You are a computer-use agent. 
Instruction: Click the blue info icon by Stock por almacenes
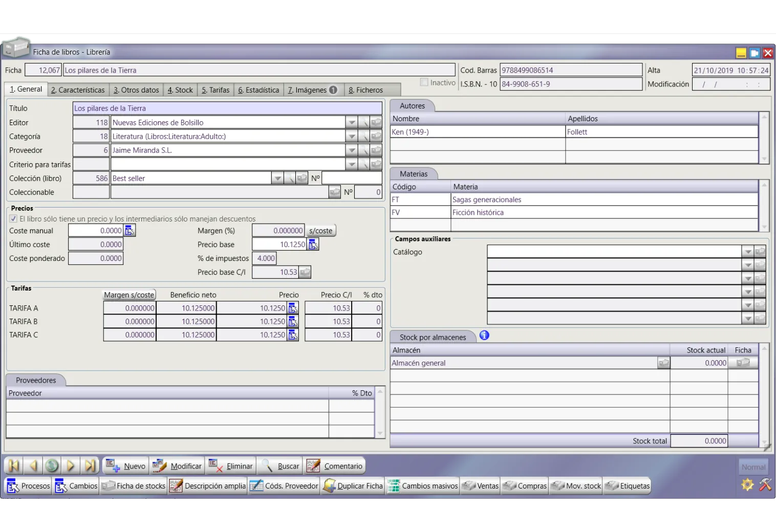[x=484, y=336]
